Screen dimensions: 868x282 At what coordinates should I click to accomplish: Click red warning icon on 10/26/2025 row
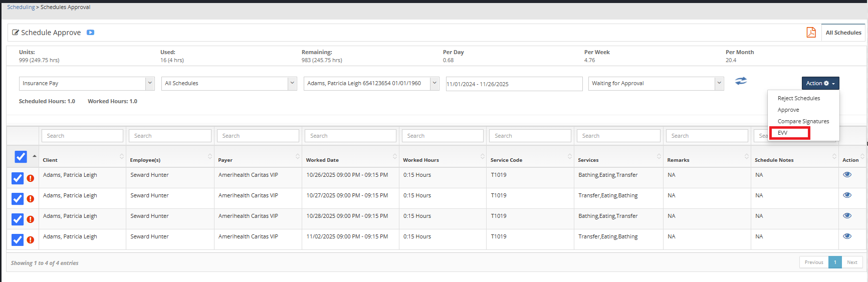[31, 178]
